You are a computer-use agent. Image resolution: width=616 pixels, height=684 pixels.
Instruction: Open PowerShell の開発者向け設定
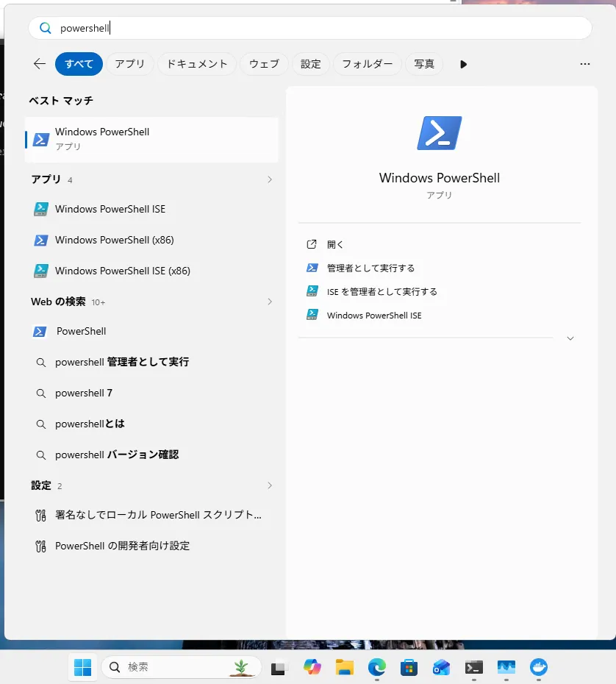[x=151, y=546]
